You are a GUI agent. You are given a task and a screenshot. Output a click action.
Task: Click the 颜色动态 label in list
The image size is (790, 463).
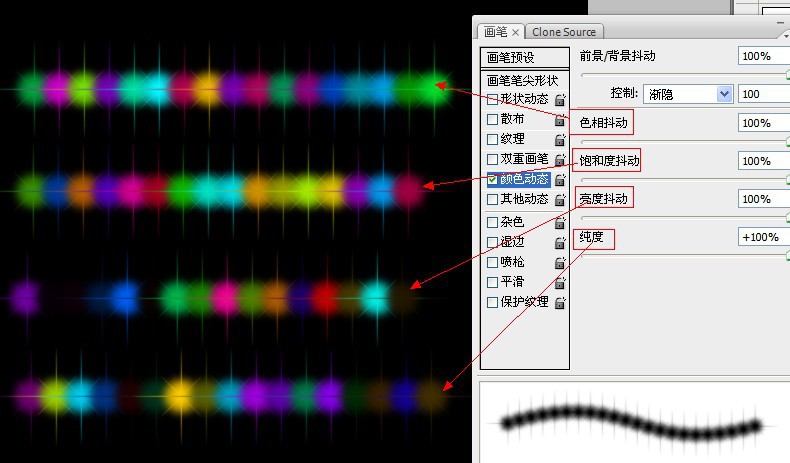[x=524, y=179]
